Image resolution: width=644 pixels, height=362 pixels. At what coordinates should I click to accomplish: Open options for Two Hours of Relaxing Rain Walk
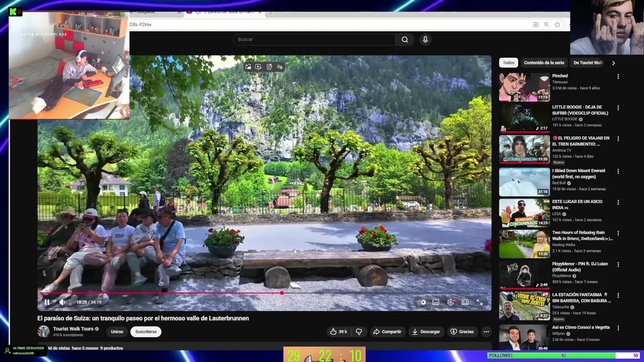click(618, 233)
